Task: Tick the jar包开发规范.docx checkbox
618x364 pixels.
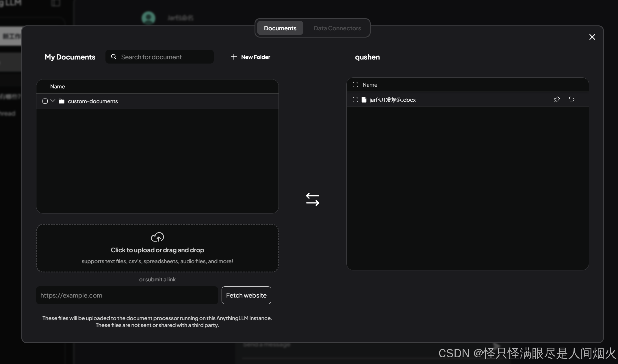Action: tap(355, 100)
